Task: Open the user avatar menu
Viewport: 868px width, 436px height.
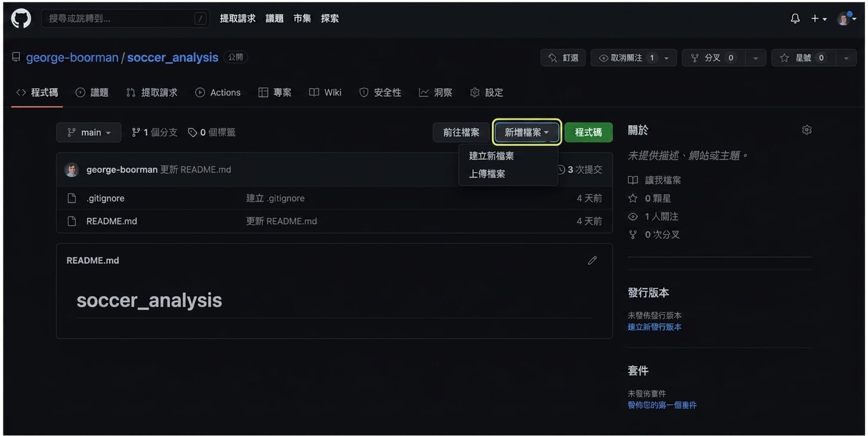Action: pos(847,18)
